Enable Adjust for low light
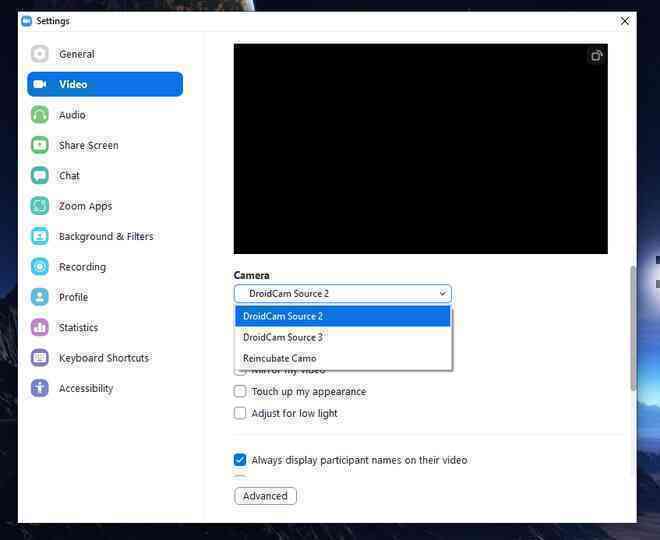This screenshot has height=540, width=660. click(240, 413)
